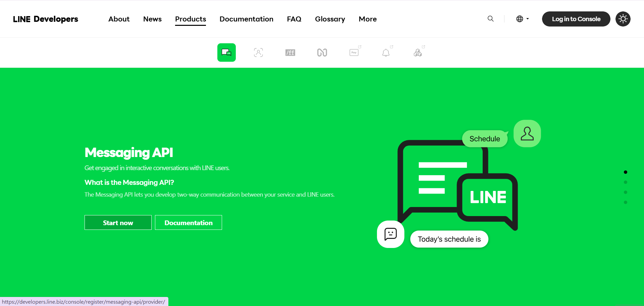644x306 pixels.
Task: Click the LINE Developers logo
Action: 46,19
